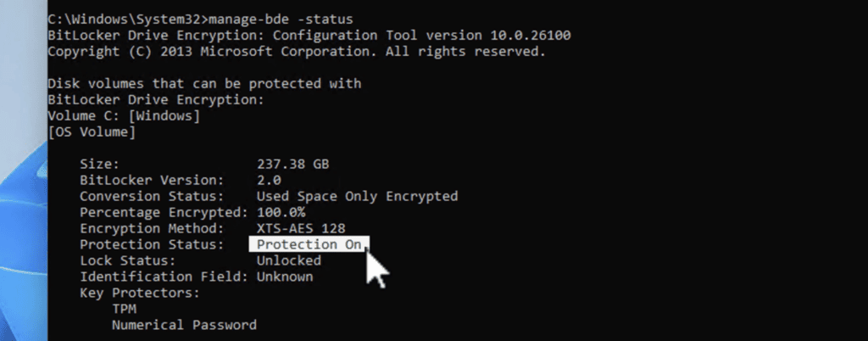Click the Unlocked lock status value
This screenshot has width=868, height=341.
[x=288, y=260]
